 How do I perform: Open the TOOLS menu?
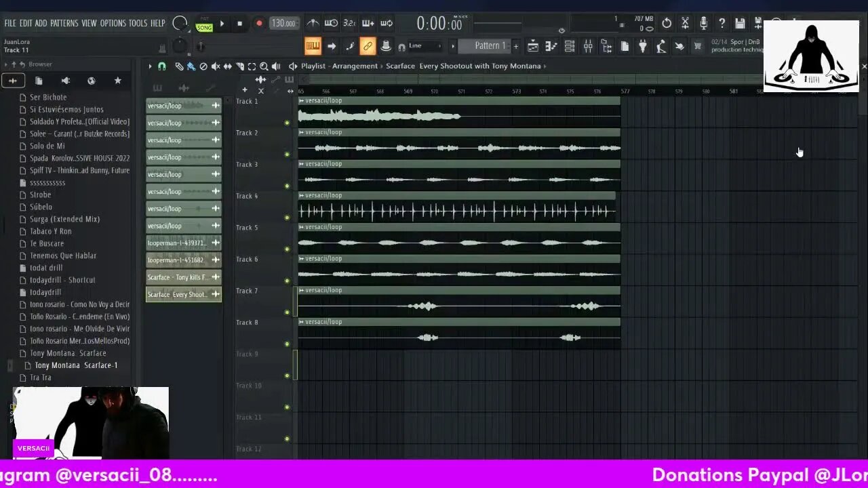pos(138,23)
